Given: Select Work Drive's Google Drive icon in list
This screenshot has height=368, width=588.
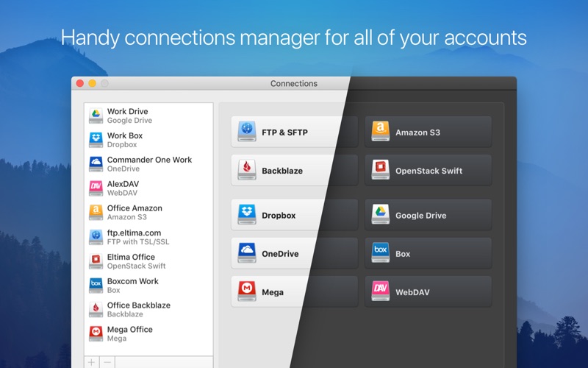Looking at the screenshot, I should [96, 116].
